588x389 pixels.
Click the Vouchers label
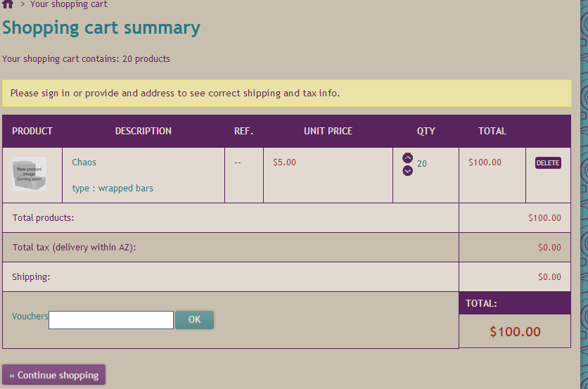[30, 317]
